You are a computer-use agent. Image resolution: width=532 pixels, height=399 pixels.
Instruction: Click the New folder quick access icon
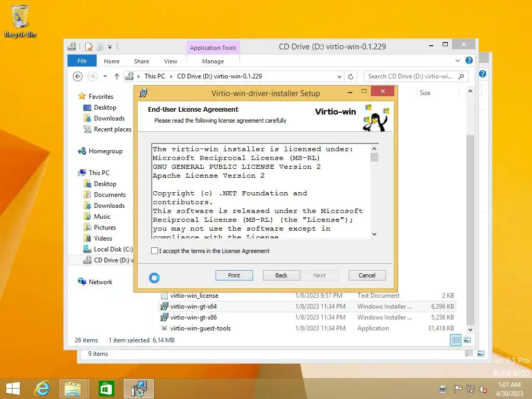[x=100, y=47]
